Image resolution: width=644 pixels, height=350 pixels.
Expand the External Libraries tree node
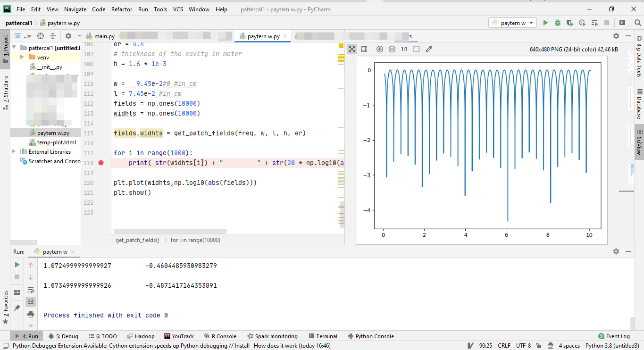14,152
